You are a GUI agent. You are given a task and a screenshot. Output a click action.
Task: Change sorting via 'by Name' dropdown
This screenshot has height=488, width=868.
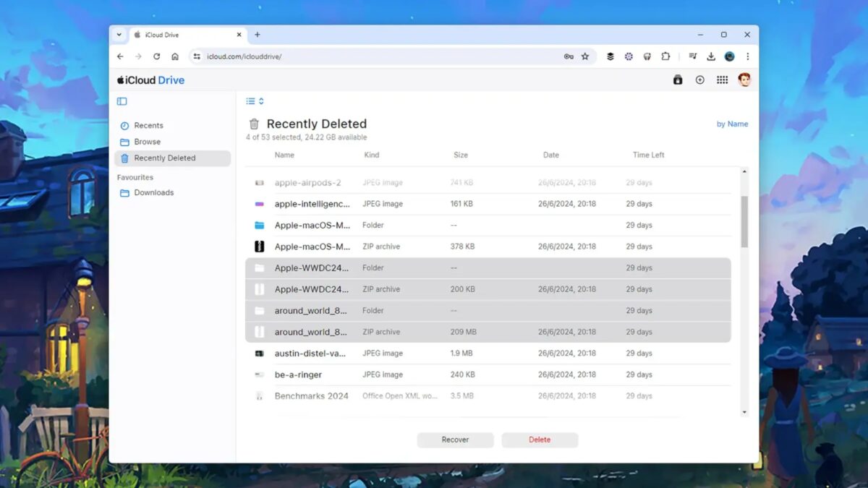point(732,124)
